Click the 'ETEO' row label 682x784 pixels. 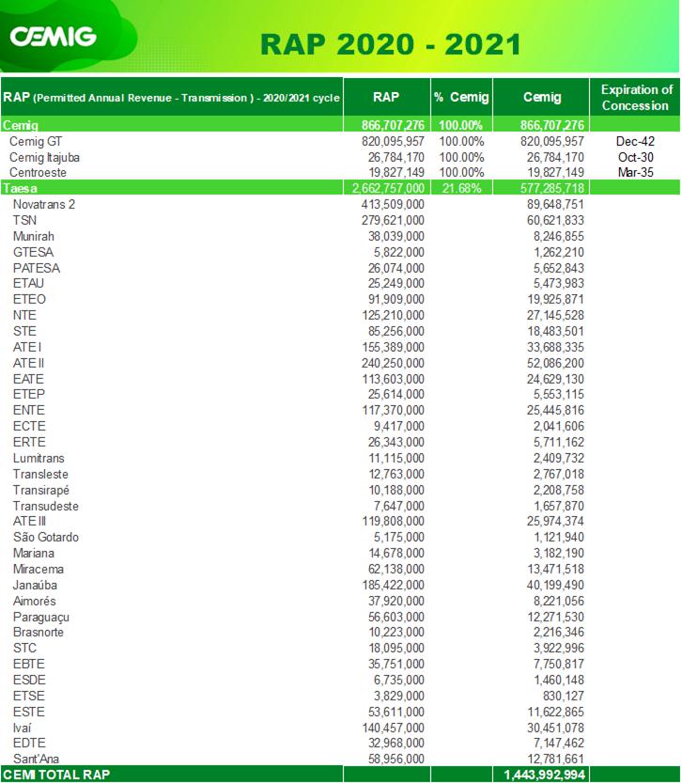pos(29,300)
